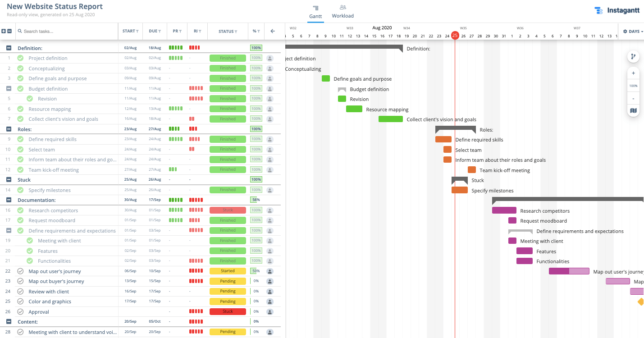Reset chart zoom to 100%
644x338 pixels.
[633, 86]
